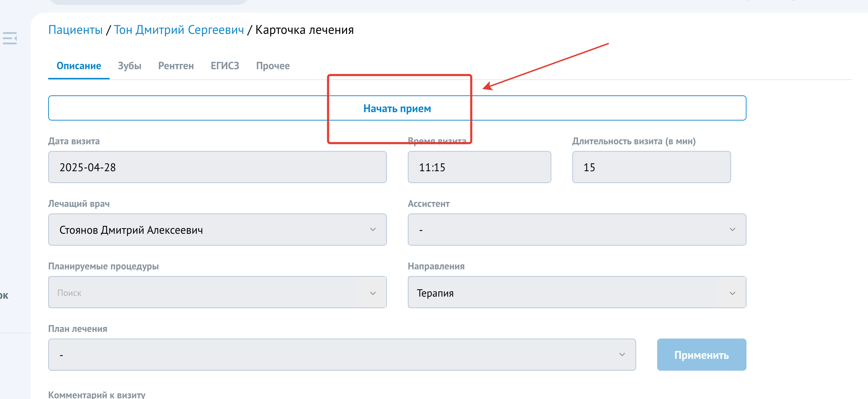Click the Дата визита field
Image resolution: width=868 pixels, height=399 pixels.
tap(217, 167)
